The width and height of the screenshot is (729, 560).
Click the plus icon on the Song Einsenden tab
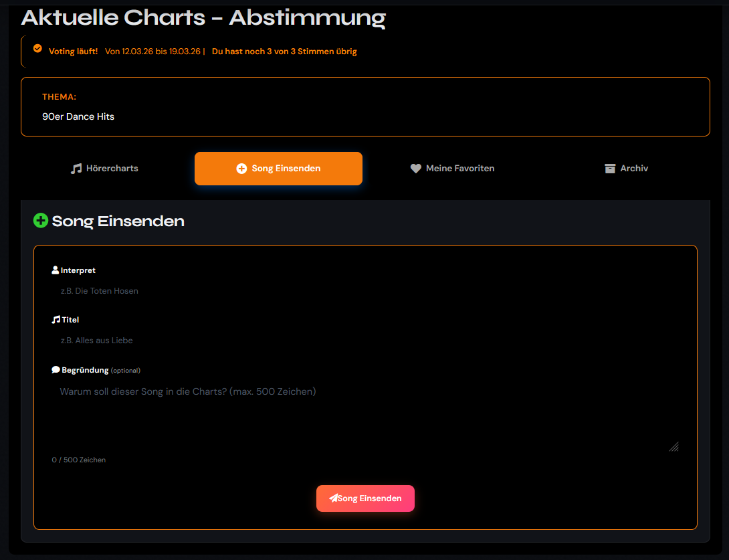coord(242,169)
